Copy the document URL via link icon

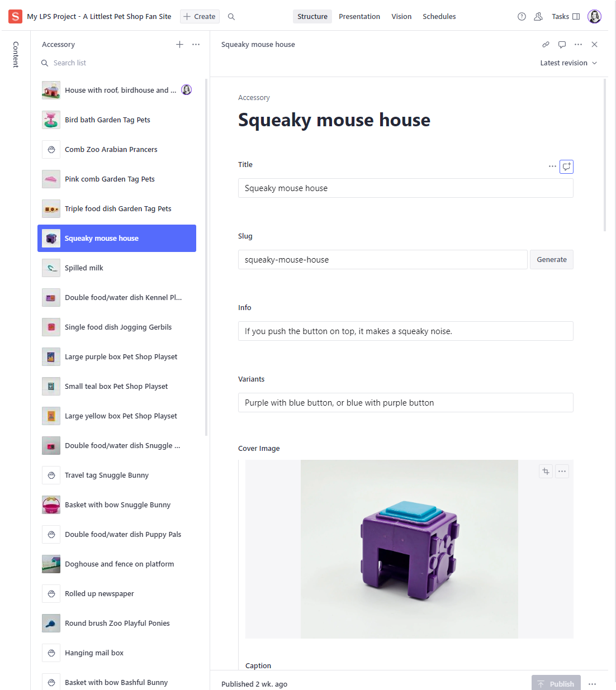click(x=546, y=44)
